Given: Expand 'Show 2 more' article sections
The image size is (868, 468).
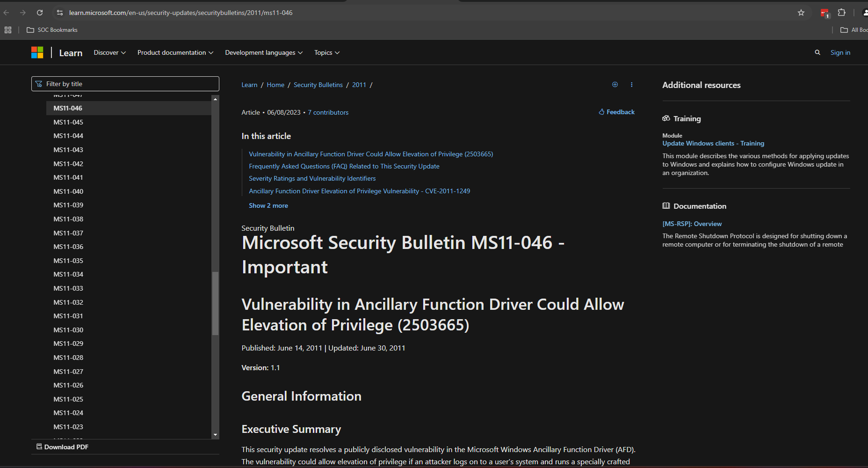Looking at the screenshot, I should coord(268,205).
